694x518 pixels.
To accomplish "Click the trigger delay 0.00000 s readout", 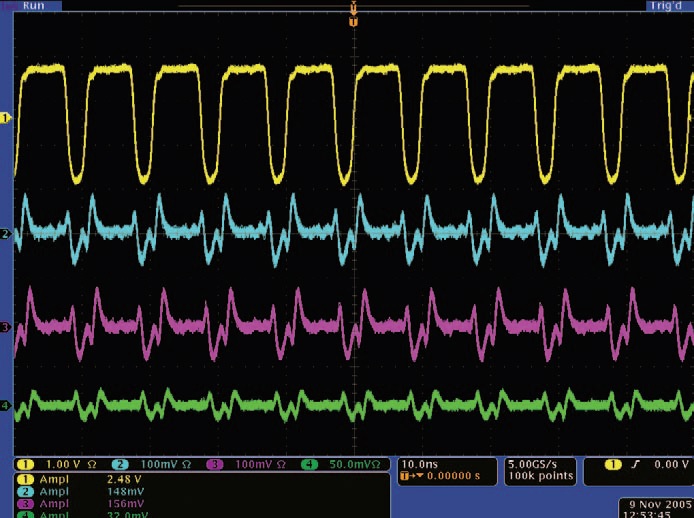I will 445,477.
